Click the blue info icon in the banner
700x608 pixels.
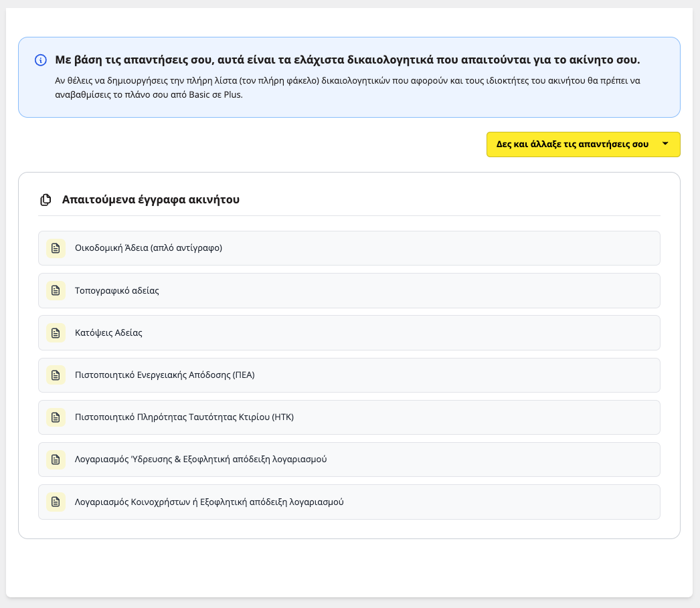[41, 60]
